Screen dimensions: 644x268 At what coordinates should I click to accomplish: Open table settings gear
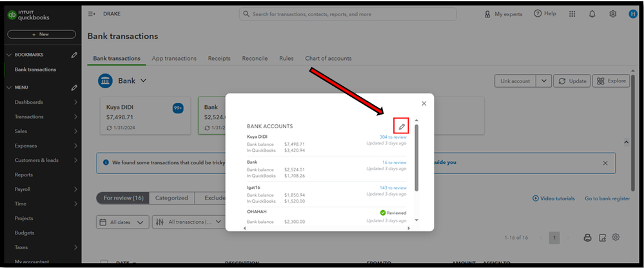coord(616,237)
